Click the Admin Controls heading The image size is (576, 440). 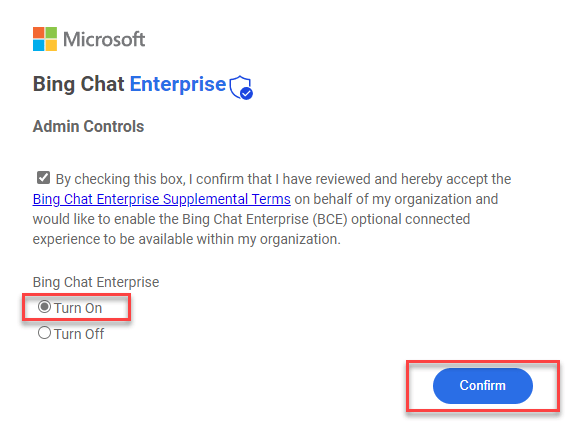point(88,126)
